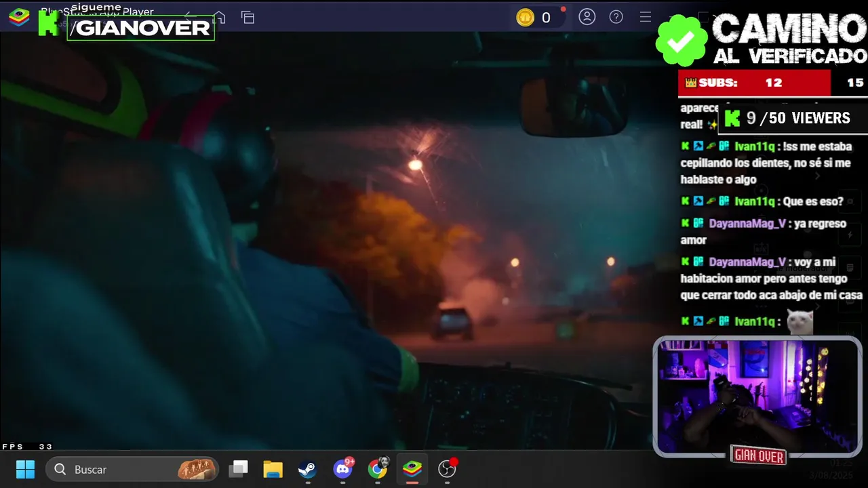This screenshot has width=868, height=488.
Task: Switch to BlueStacks taskbar icon
Action: coord(412,468)
